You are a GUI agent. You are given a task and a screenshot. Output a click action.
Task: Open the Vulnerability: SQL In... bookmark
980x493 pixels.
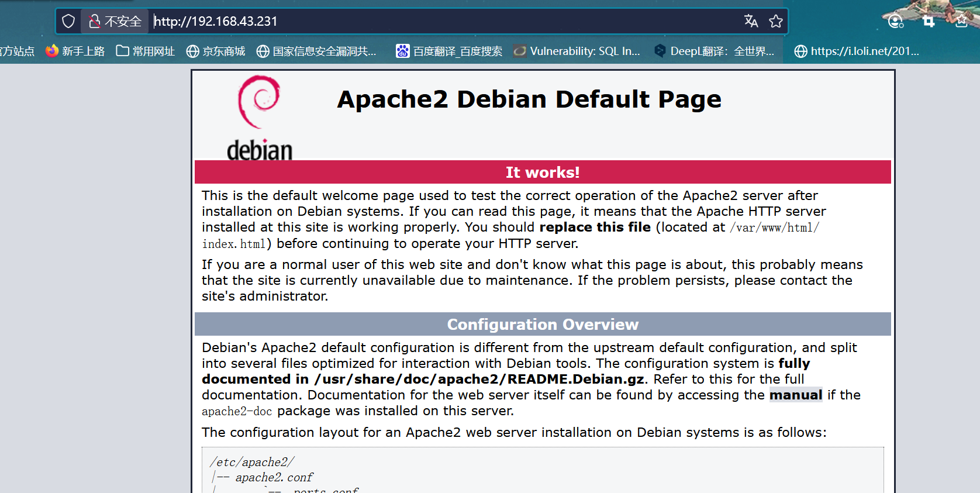(x=577, y=51)
